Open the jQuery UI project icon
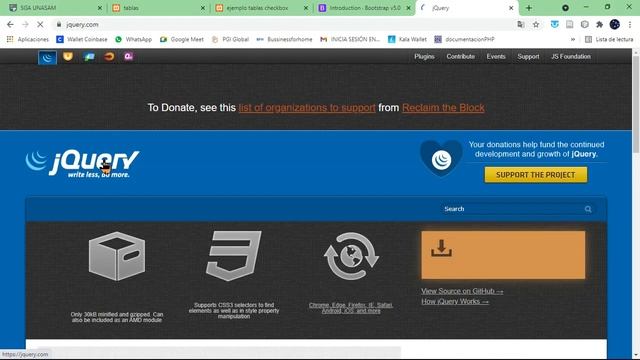This screenshot has width=640, height=360. pos(68,57)
